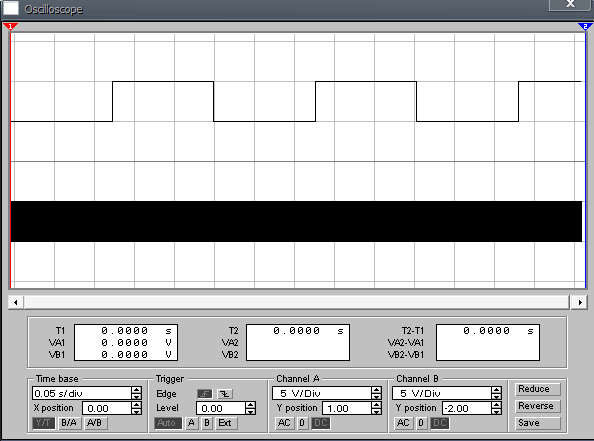Close the Oscilloscope window

coord(570,5)
